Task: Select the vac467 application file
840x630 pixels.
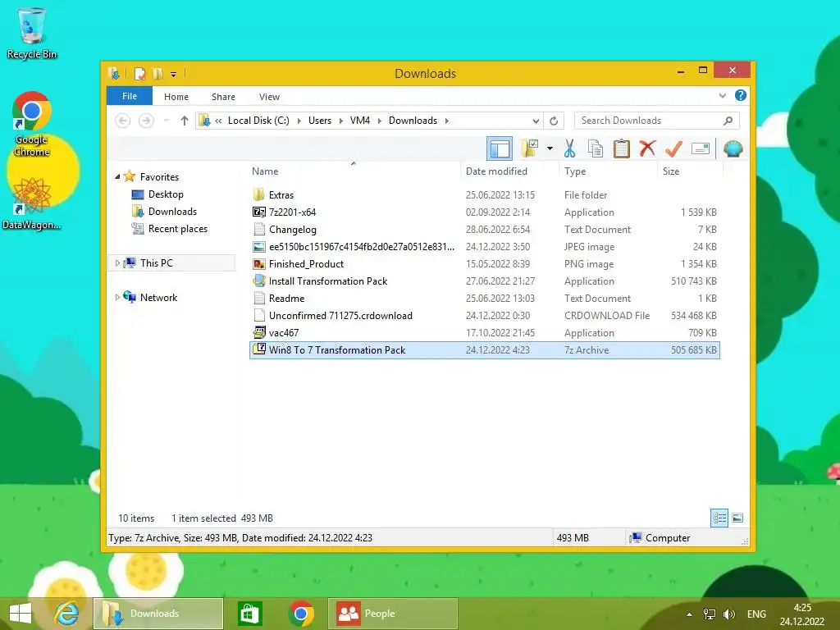Action: [484, 333]
